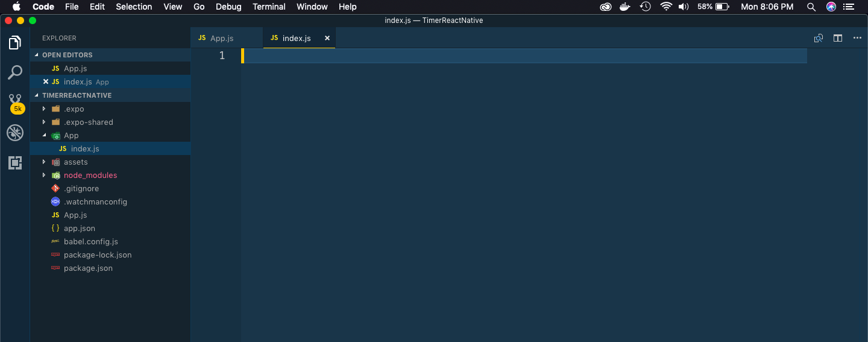This screenshot has height=342, width=868.
Task: Open the Edit menu
Action: 97,7
